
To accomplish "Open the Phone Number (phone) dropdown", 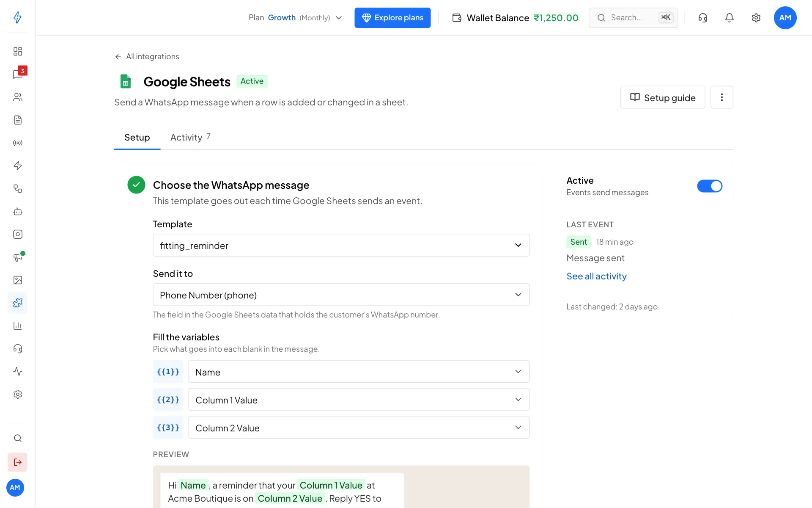I will [341, 295].
